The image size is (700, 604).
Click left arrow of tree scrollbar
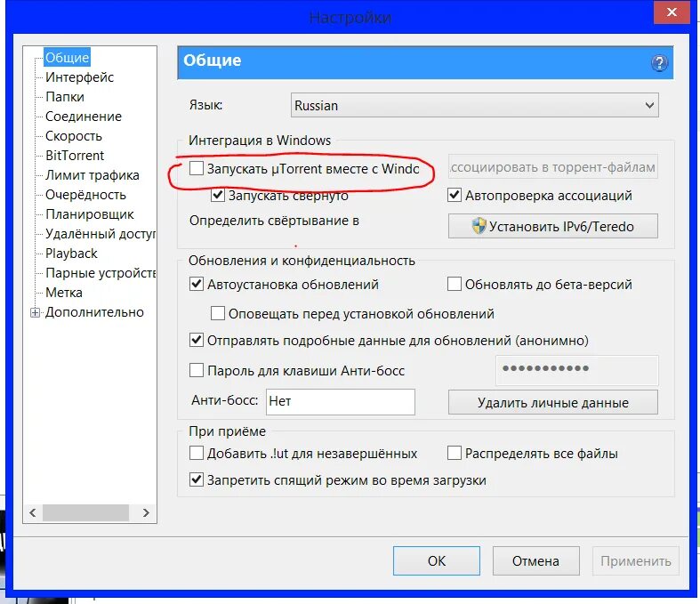(33, 512)
